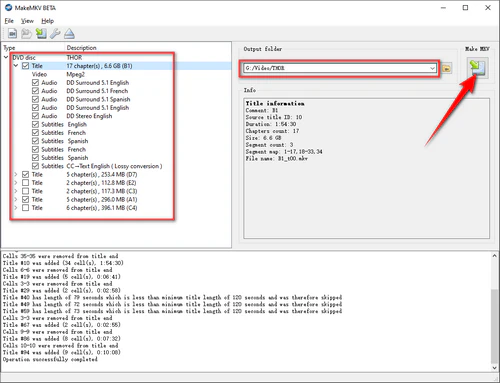
Task: Toggle the DD Stereo English audio checkbox
Action: pyautogui.click(x=36, y=116)
